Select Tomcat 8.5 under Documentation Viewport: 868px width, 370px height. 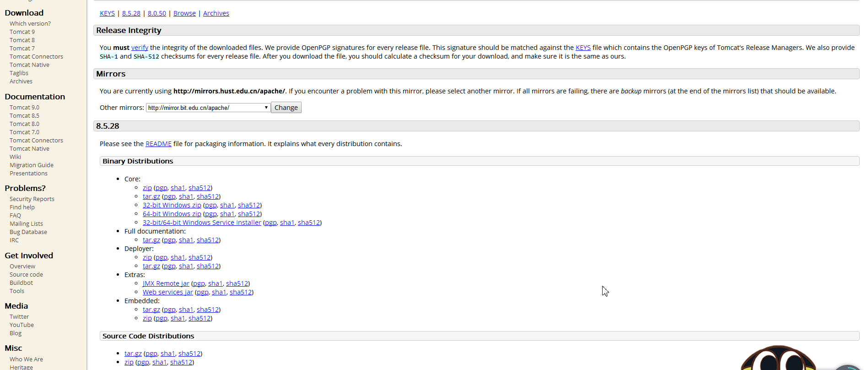click(x=24, y=116)
